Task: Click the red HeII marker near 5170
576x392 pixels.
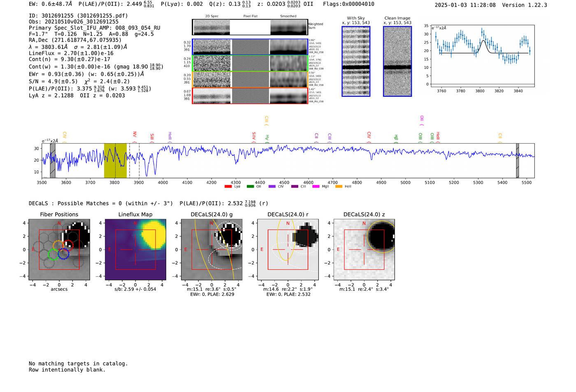Action: 438,137
